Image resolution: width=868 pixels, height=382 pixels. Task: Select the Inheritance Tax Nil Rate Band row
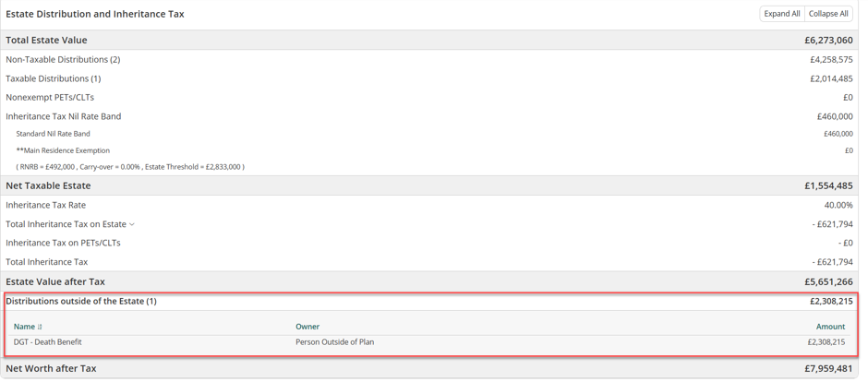click(x=429, y=116)
